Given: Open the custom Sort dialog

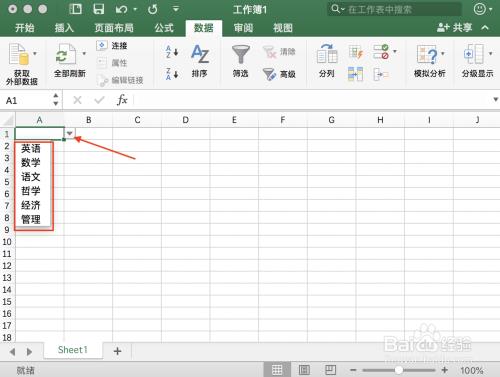Looking at the screenshot, I should (200, 54).
